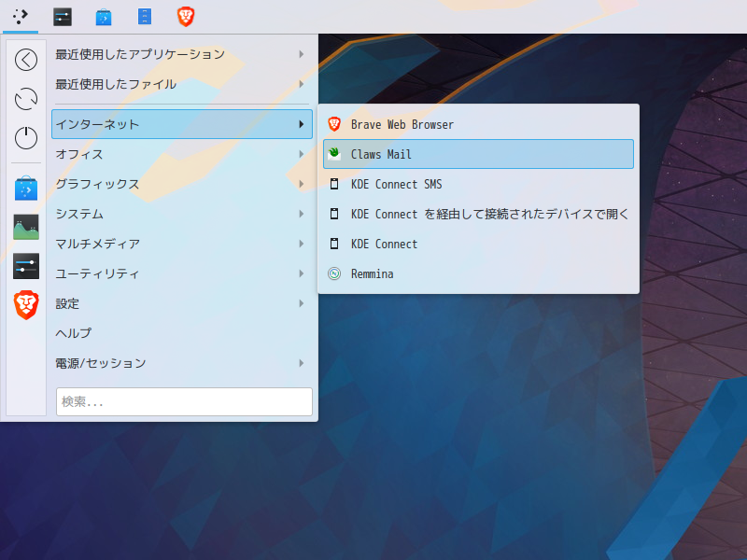This screenshot has height=560, width=747.
Task: Expand arrow next to マルチメディア
Action: [301, 244]
